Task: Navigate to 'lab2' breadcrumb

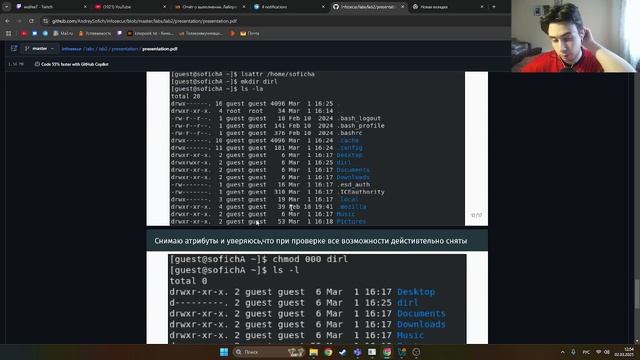Action: (103, 49)
